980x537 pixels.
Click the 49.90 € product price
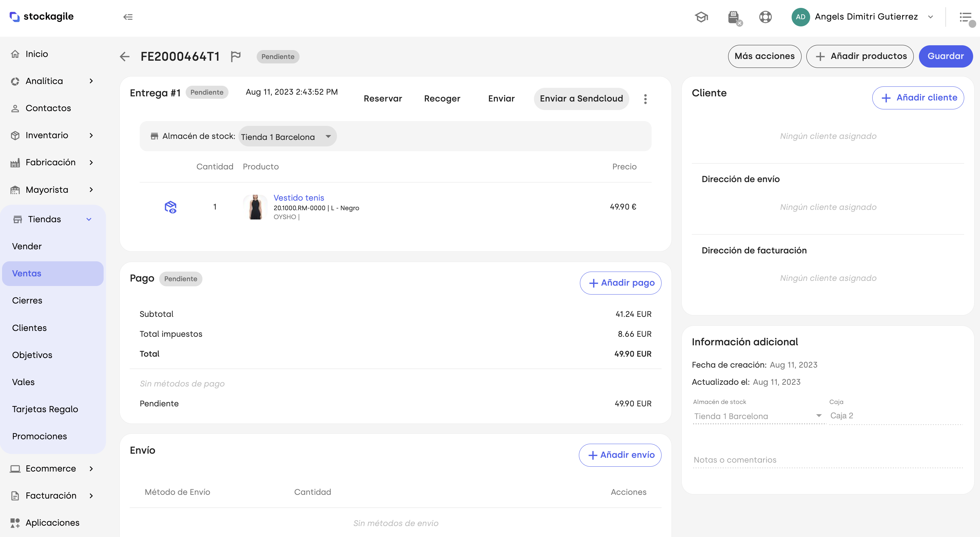click(623, 207)
